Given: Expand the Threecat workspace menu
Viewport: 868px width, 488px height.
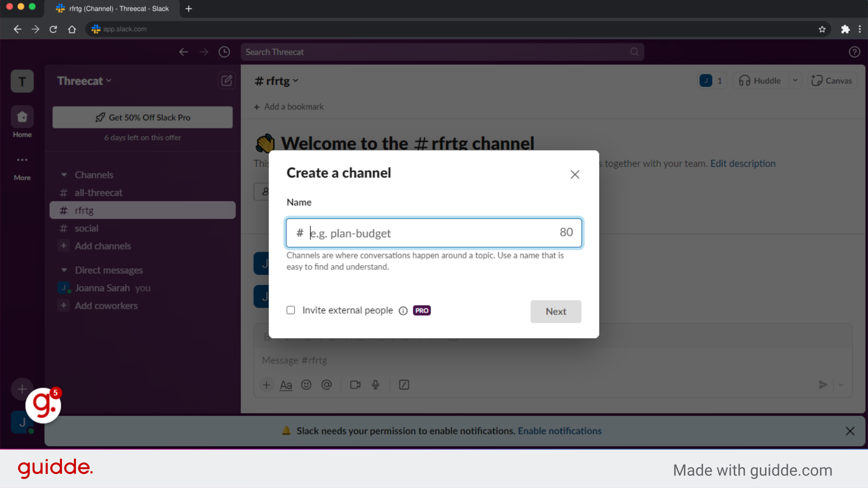Looking at the screenshot, I should pos(84,80).
